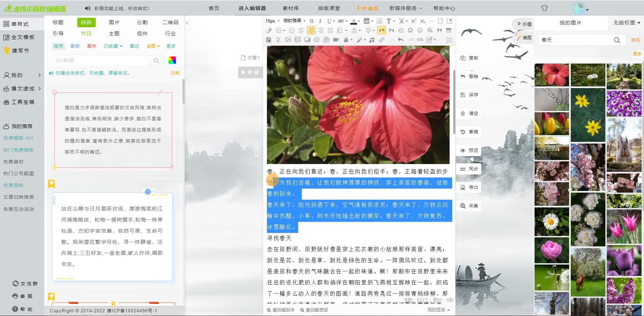Click the undo arrow in the toolbar
Image resolution: width=644 pixels, height=316 pixels.
coord(401,40)
